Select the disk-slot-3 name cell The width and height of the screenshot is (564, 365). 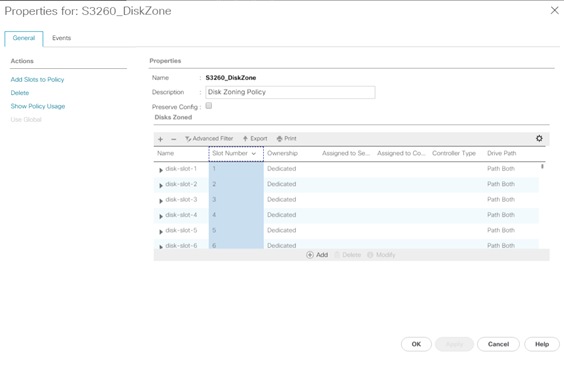coord(181,200)
